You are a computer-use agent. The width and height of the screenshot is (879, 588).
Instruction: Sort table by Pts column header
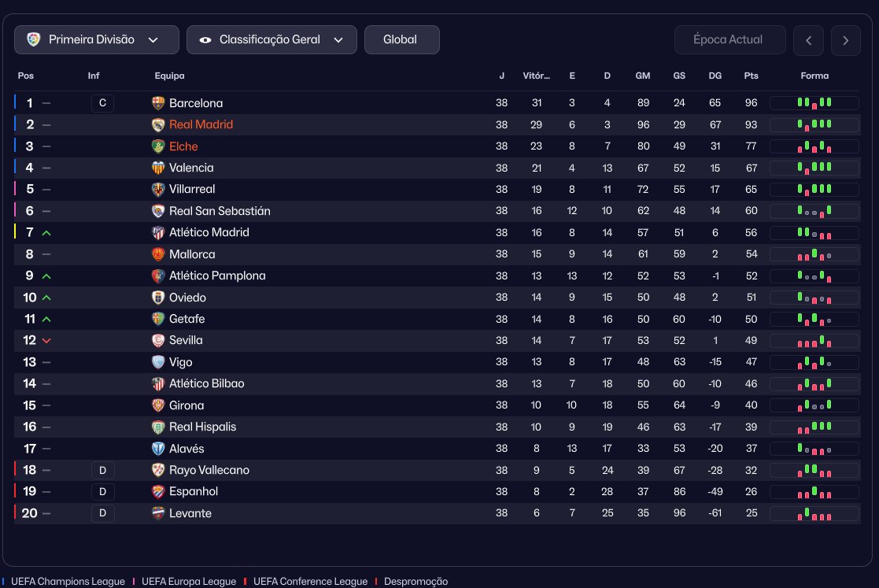(x=751, y=76)
